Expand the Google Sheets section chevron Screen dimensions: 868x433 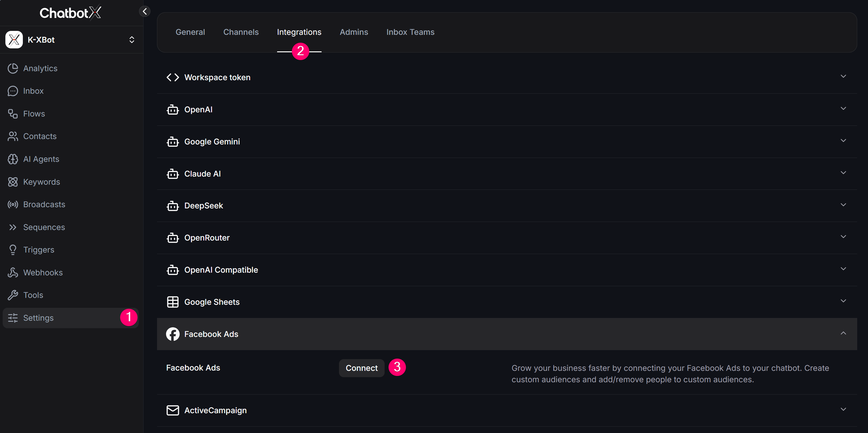coord(843,301)
